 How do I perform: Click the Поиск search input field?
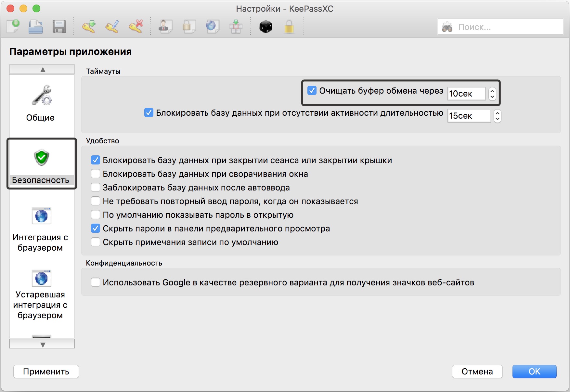[500, 27]
